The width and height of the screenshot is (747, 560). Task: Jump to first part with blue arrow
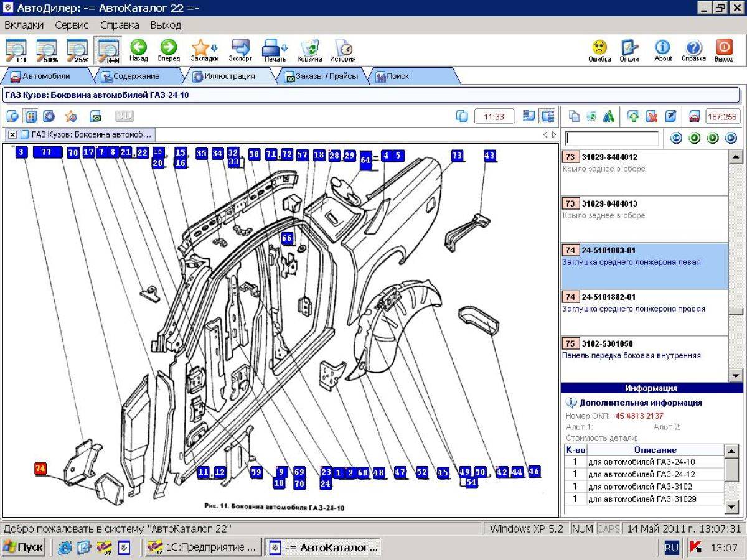tap(677, 138)
